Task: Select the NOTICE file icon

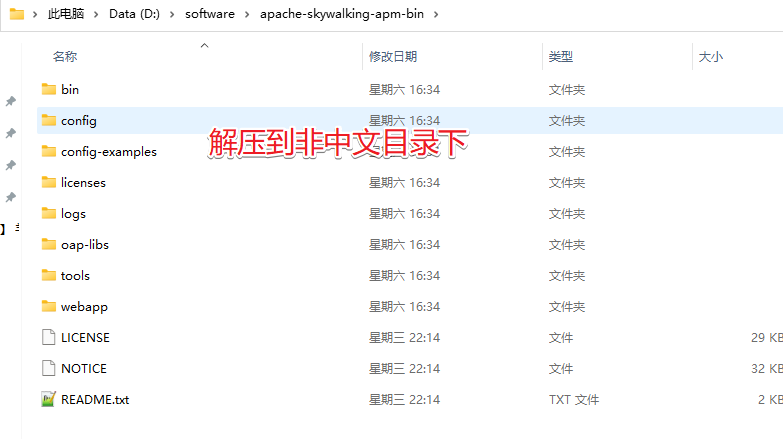Action: coord(48,368)
